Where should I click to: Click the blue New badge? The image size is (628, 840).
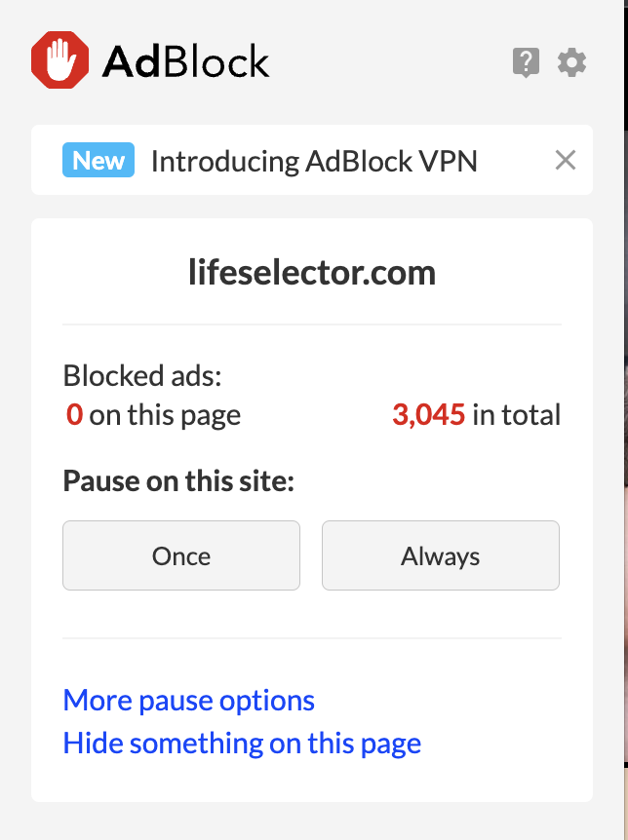(x=98, y=161)
